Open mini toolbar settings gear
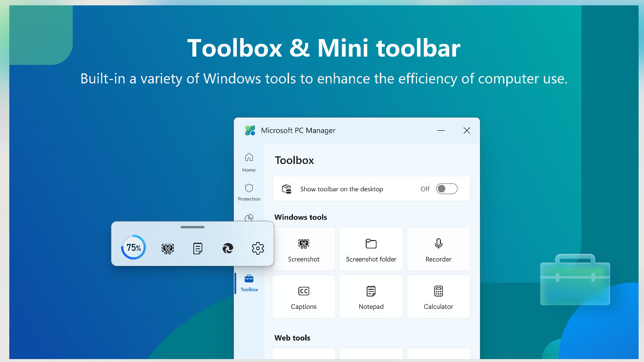Screen dimensions: 644x362 tap(258, 248)
